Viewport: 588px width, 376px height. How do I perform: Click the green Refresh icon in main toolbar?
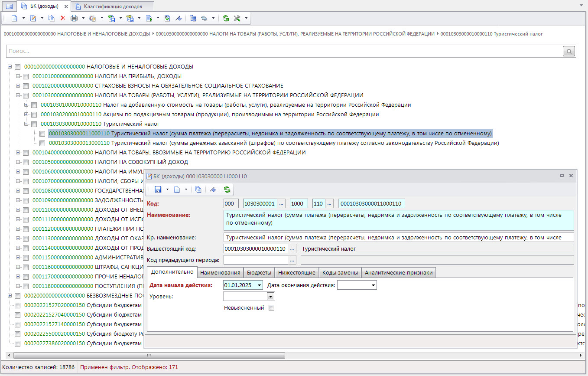coord(226,18)
